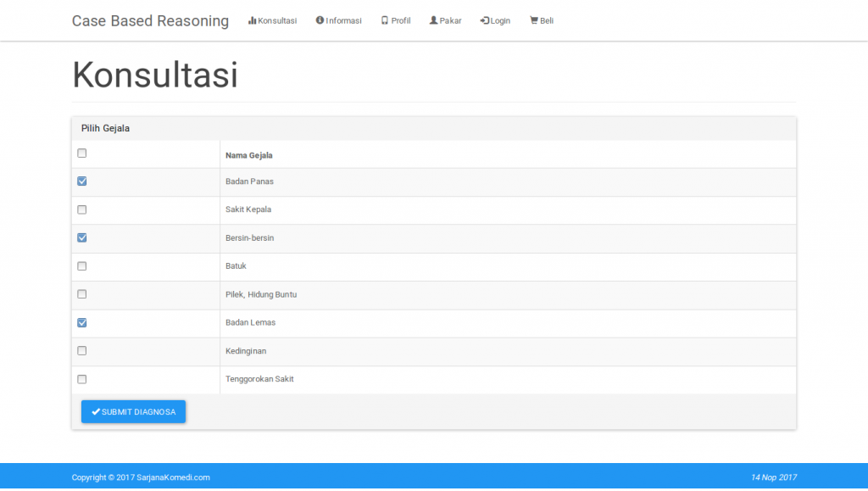Submit the diagnosis with Submit Diagnosa button
This screenshot has height=491, width=868.
[133, 412]
